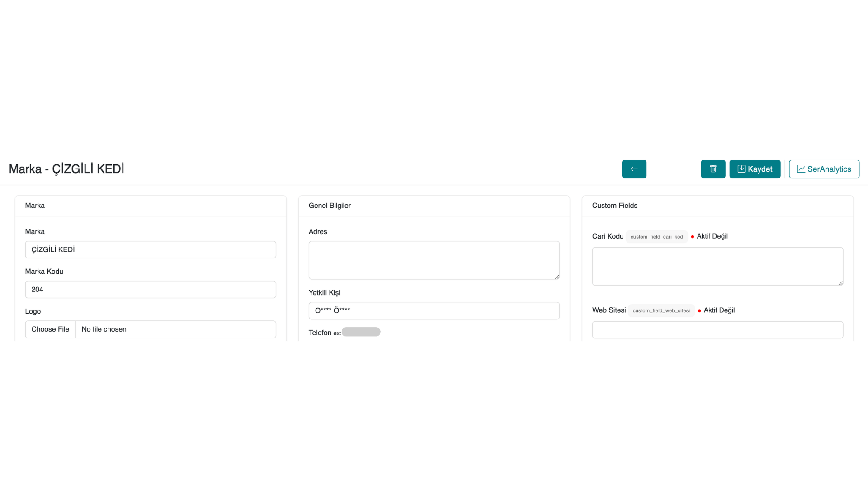Click the Web Sitesi input field

[x=717, y=330]
